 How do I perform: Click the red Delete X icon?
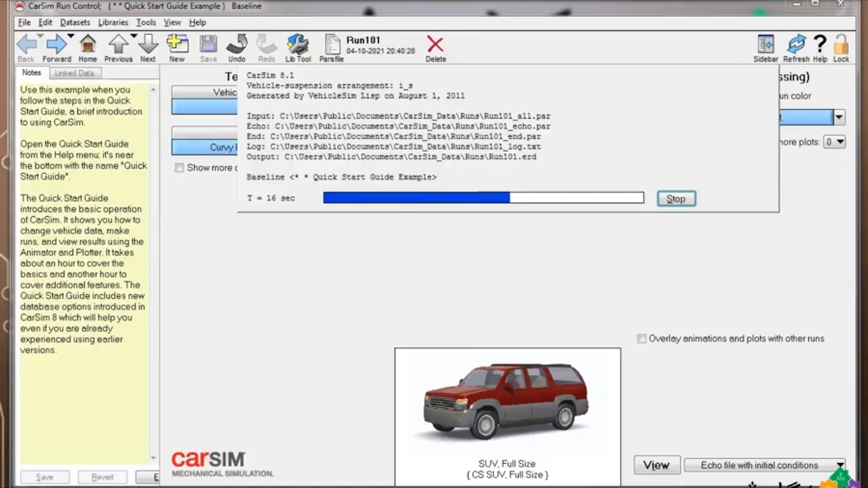pos(435,46)
